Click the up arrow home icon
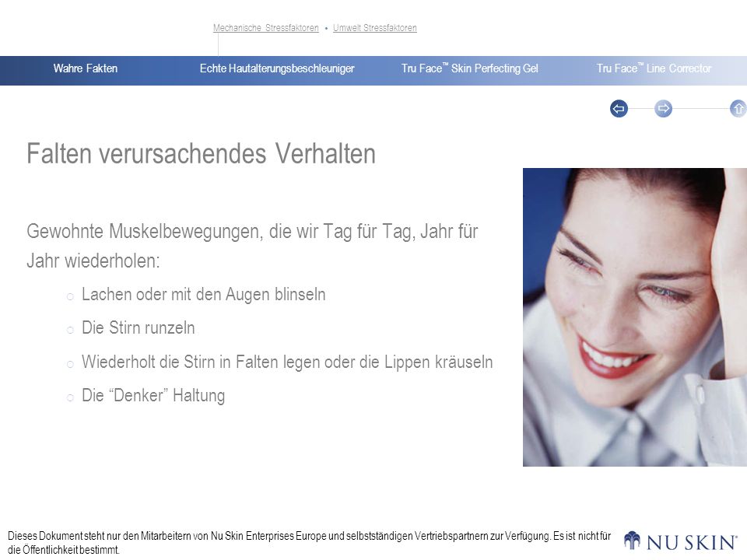 [x=738, y=109]
